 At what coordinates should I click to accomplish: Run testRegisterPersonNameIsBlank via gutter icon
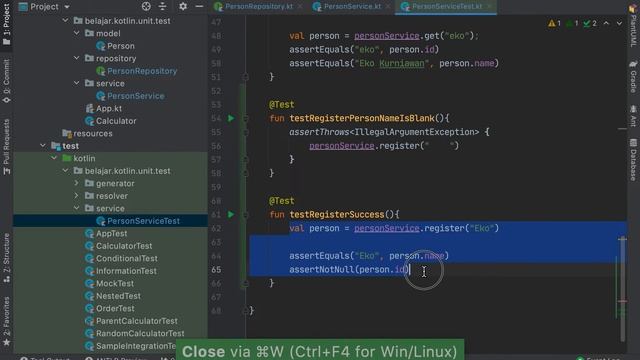231,118
